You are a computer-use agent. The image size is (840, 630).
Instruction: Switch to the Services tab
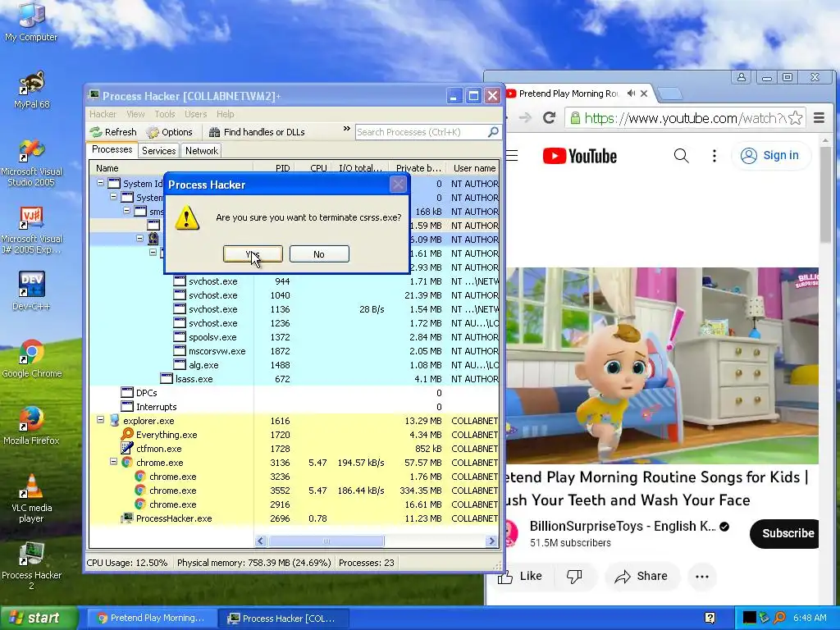click(158, 151)
